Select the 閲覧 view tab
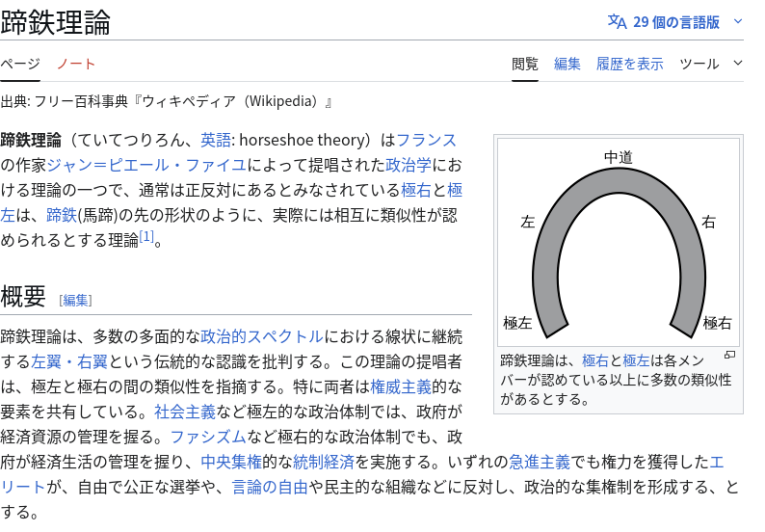765x532 pixels. [525, 64]
